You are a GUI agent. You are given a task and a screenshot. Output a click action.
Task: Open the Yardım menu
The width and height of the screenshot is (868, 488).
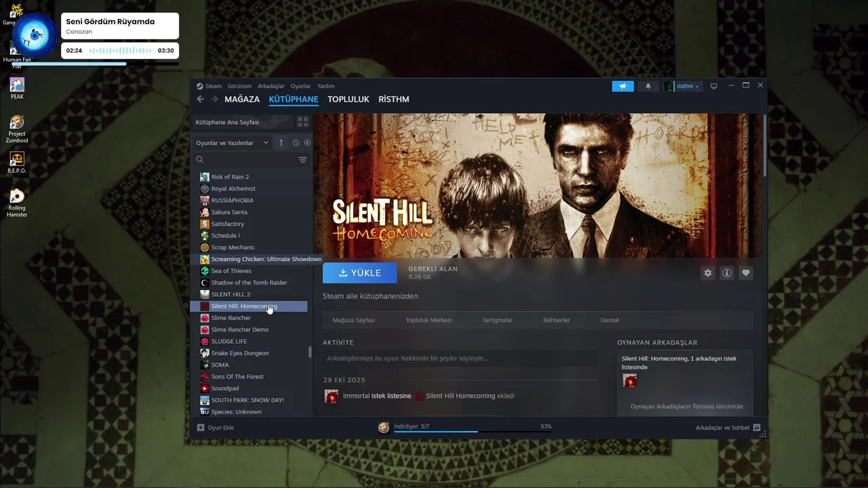coord(326,86)
